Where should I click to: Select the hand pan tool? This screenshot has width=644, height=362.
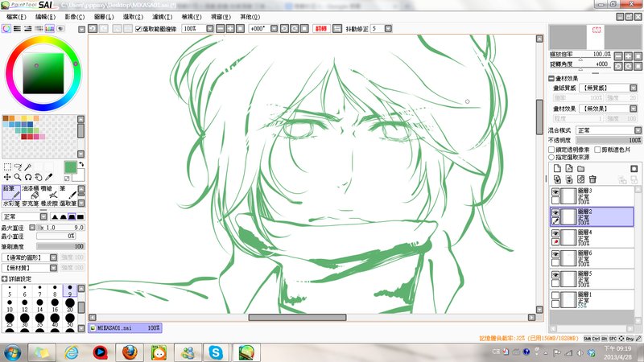tap(38, 177)
